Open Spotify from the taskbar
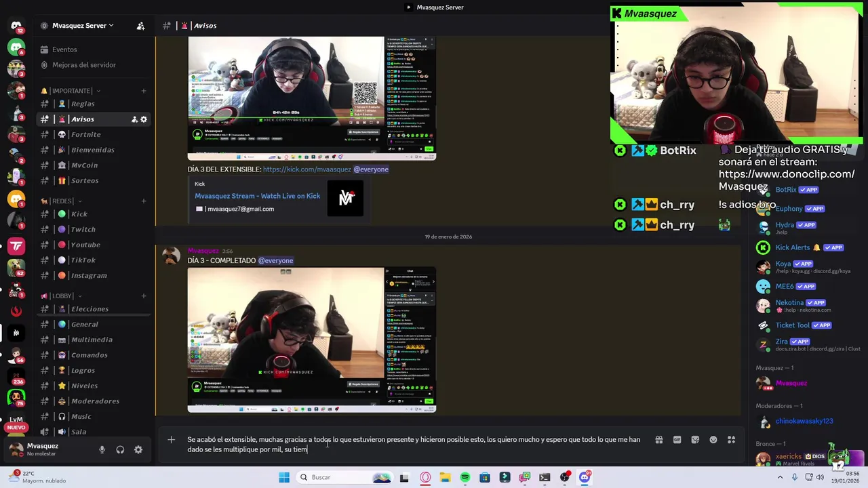Screen dimensions: 868x488 (465, 477)
